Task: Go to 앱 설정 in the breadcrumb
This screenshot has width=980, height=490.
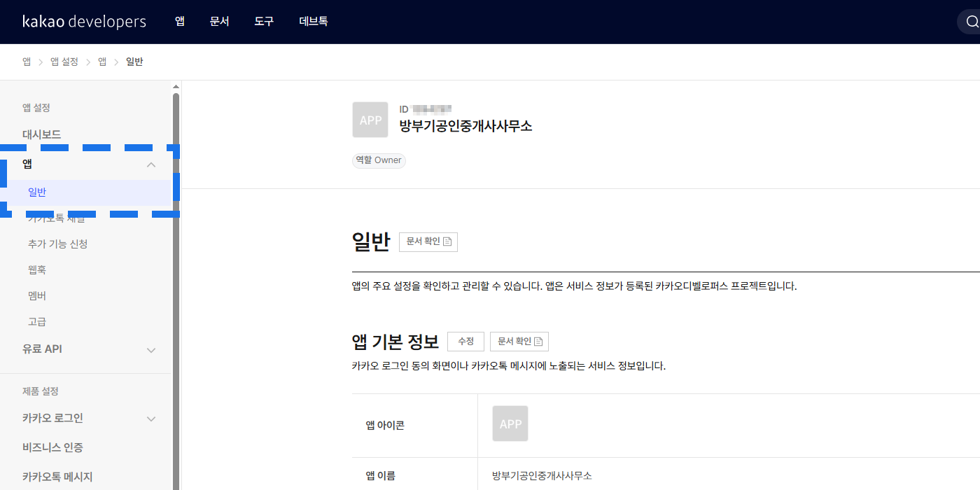Action: [64, 62]
